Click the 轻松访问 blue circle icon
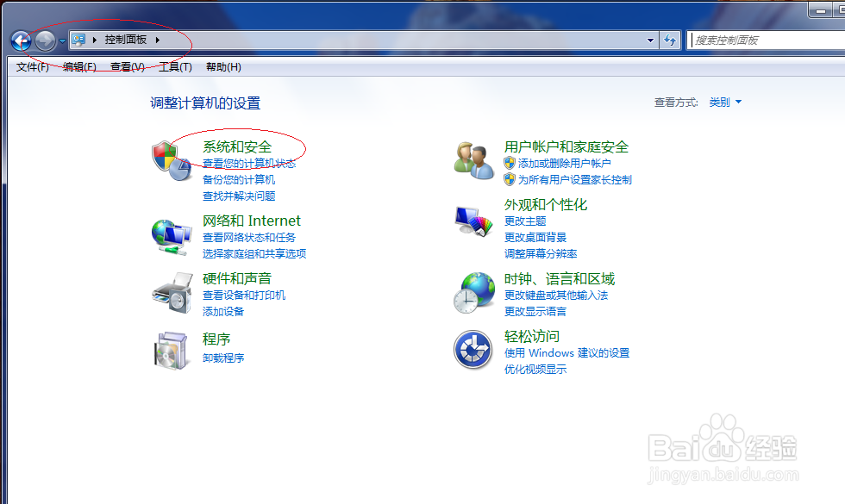Viewport: 845px width, 504px height. coord(473,350)
